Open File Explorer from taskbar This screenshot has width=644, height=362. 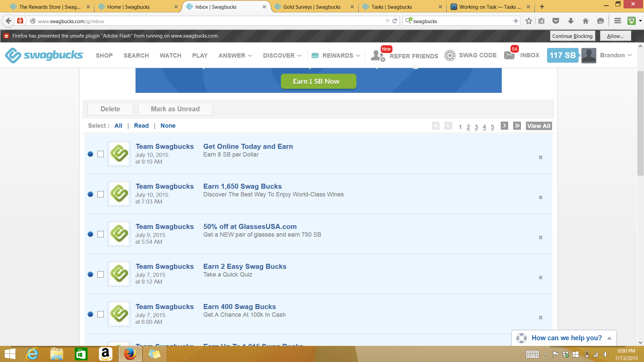(57, 354)
